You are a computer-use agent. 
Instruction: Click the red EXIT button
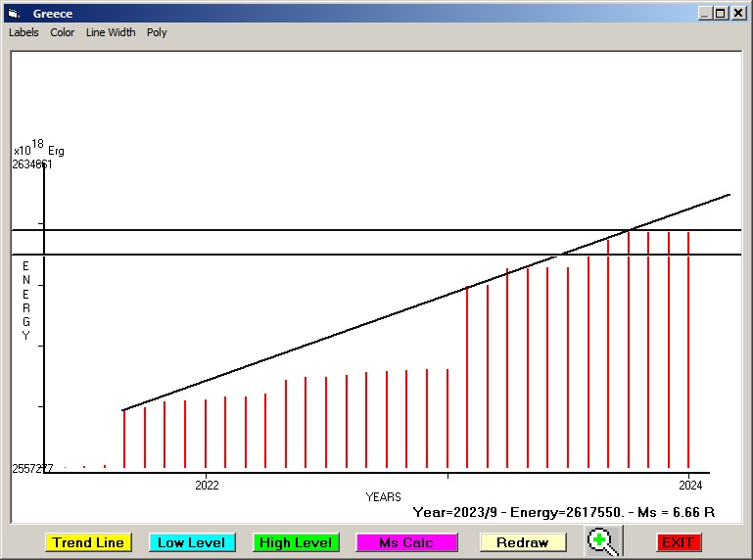point(678,542)
